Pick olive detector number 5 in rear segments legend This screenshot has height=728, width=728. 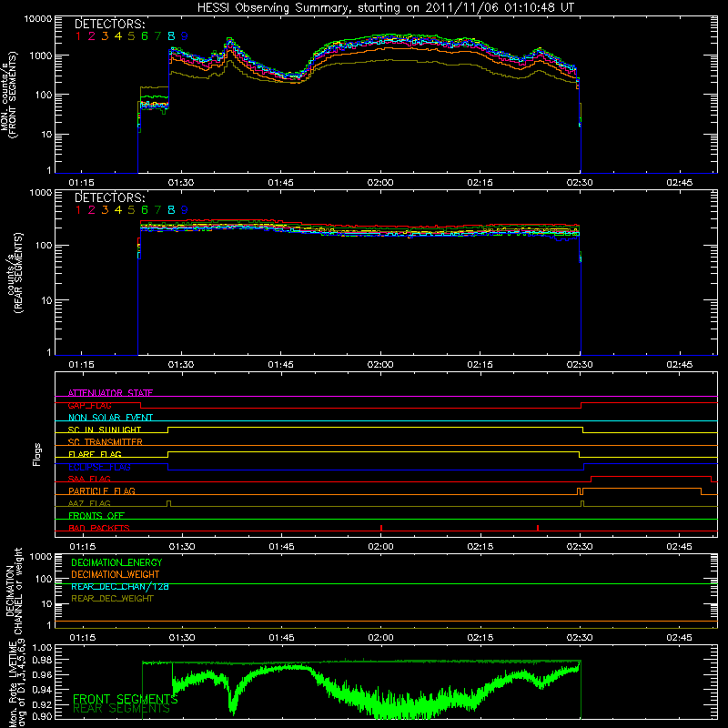pos(131,210)
